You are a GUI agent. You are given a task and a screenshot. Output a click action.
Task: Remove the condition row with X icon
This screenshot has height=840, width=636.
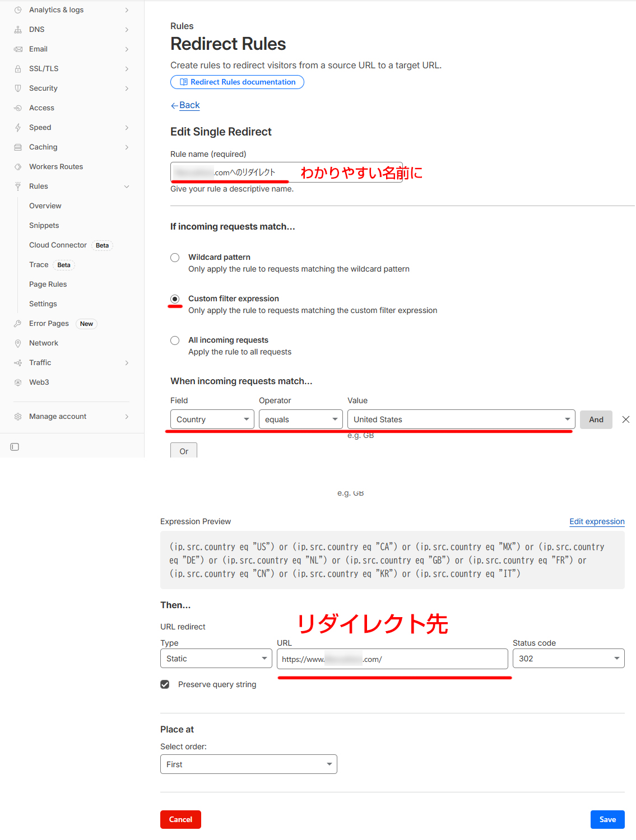tap(626, 419)
